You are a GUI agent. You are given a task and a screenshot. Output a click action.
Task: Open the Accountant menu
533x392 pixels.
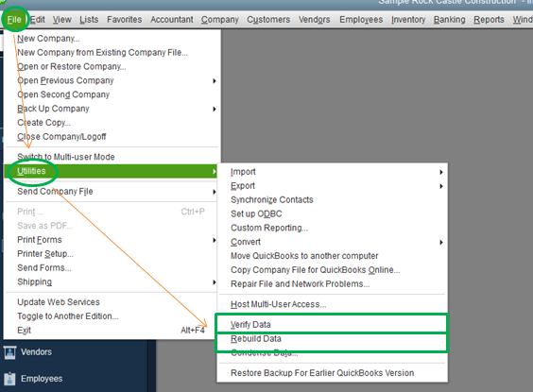172,20
